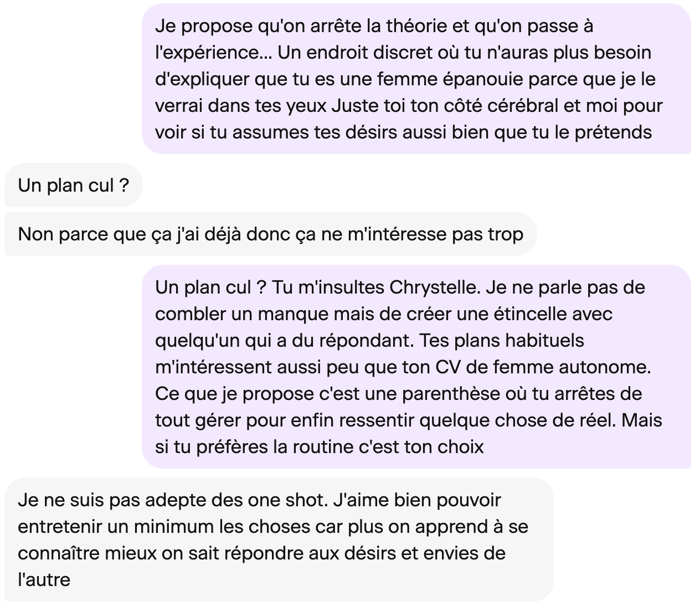The height and width of the screenshot is (606, 700).
Task: Click the sent message starting "Un plan cul ? Tu m'insultes"
Action: (x=415, y=367)
